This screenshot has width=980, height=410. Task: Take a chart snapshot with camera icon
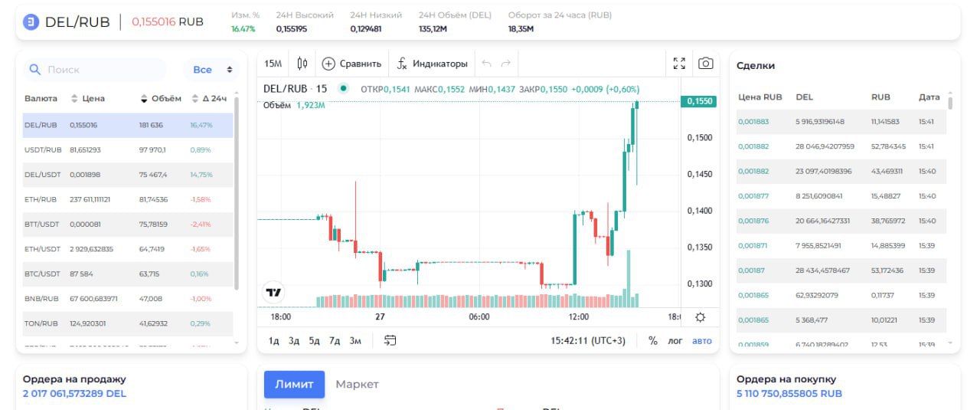[706, 64]
